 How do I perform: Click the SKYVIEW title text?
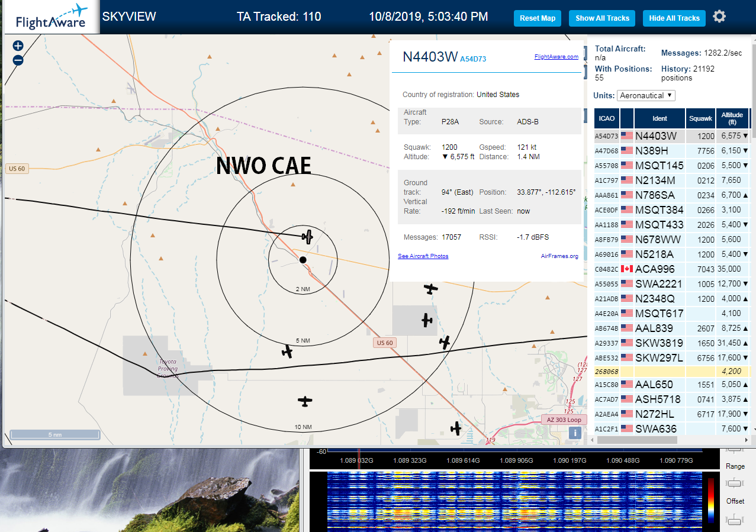[x=129, y=17]
